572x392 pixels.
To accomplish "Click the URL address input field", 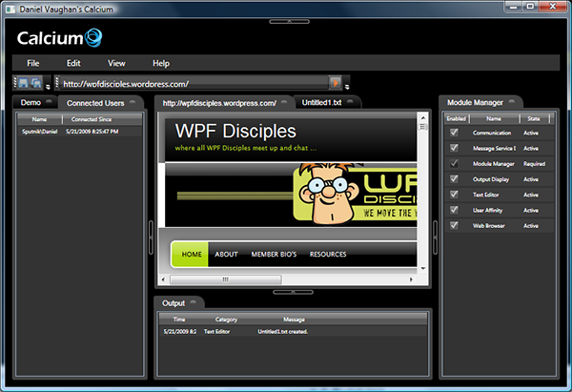I will click(194, 84).
